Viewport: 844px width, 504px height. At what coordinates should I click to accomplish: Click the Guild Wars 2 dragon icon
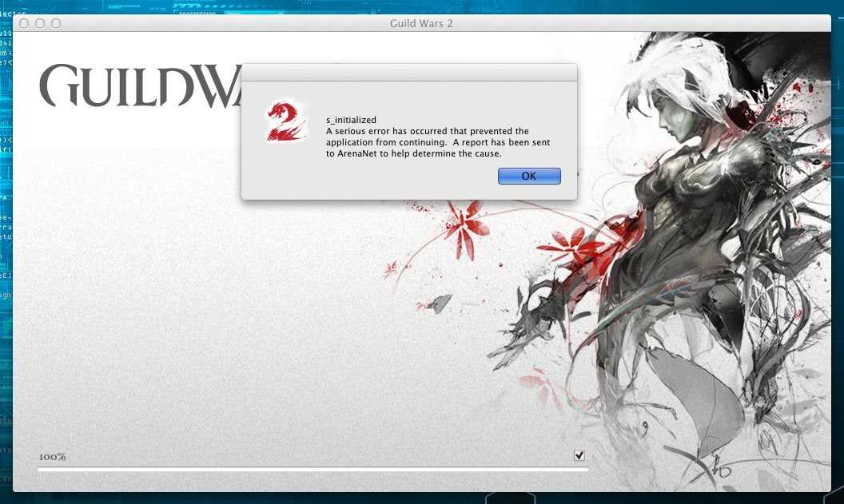287,121
